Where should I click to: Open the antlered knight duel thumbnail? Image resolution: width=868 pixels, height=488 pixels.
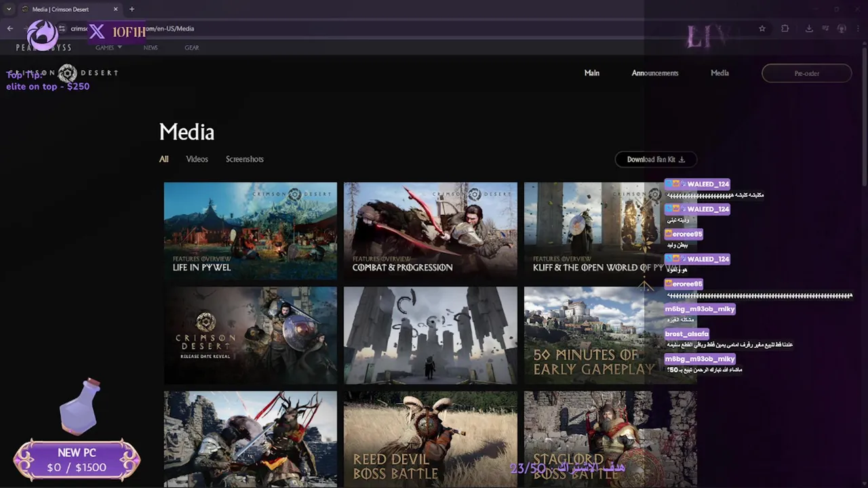pos(250,439)
